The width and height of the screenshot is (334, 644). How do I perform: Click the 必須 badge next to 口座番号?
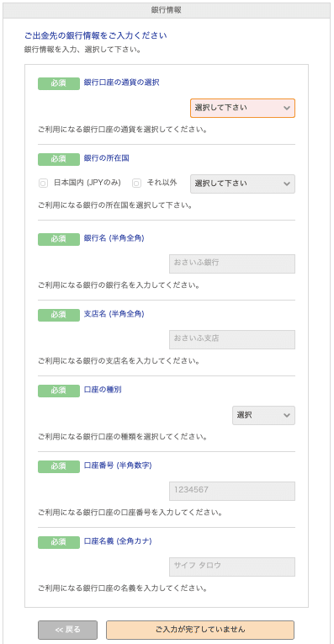[59, 466]
